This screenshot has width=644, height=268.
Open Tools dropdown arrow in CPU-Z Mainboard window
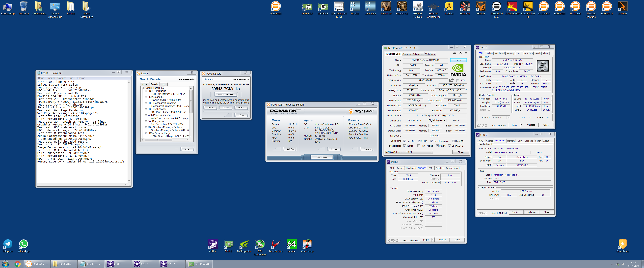tap(522, 212)
